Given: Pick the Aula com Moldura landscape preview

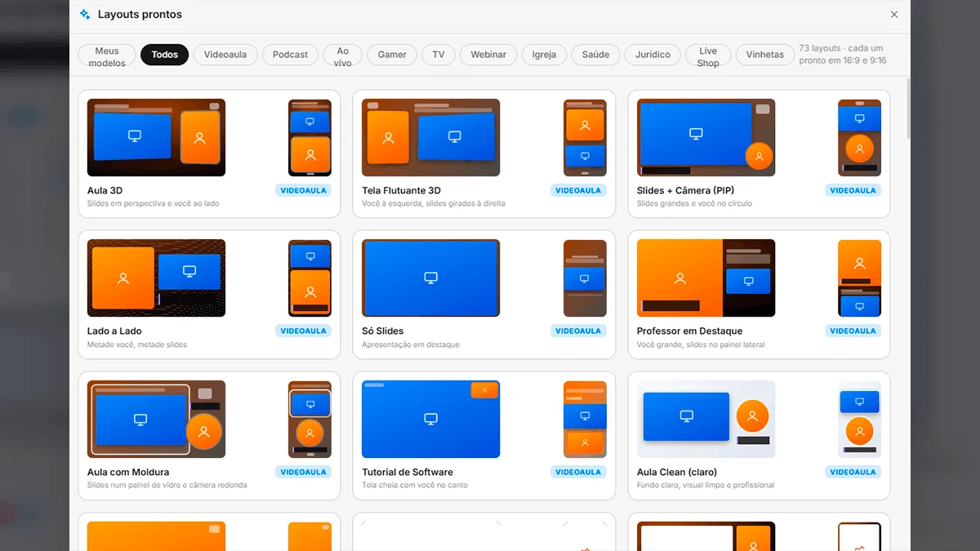Looking at the screenshot, I should tap(156, 420).
